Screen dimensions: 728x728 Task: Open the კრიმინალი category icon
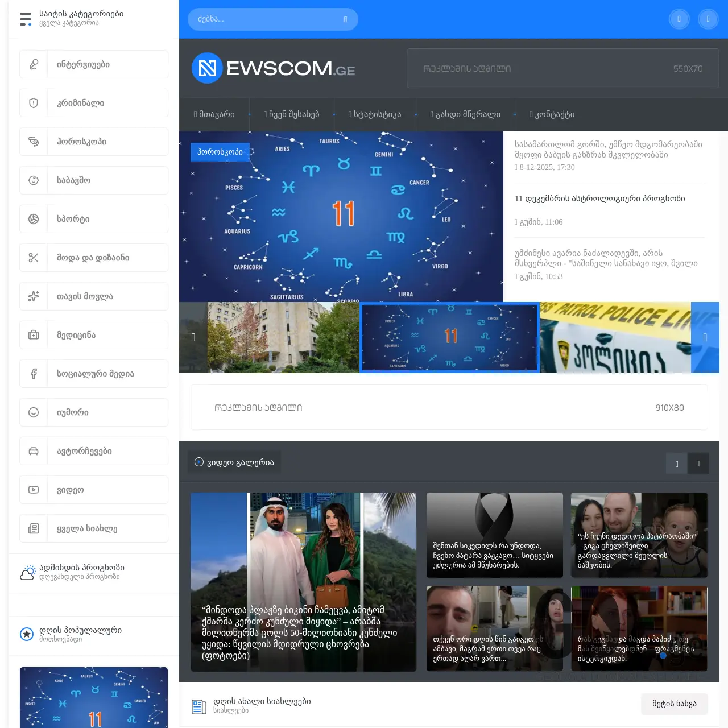pyautogui.click(x=33, y=102)
